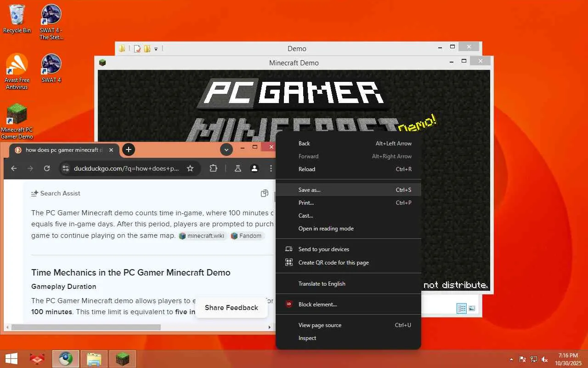This screenshot has width=588, height=368.
Task: Click the browser address bar URL
Action: [126, 168]
